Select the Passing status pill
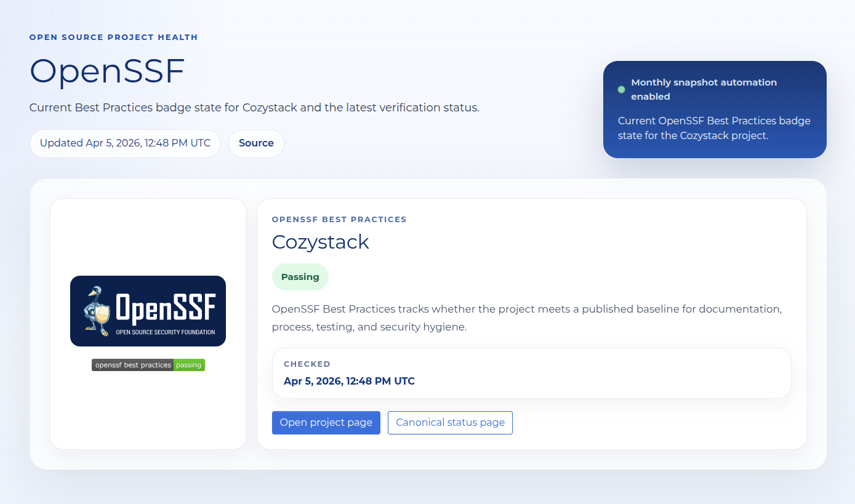The width and height of the screenshot is (855, 504). (300, 277)
